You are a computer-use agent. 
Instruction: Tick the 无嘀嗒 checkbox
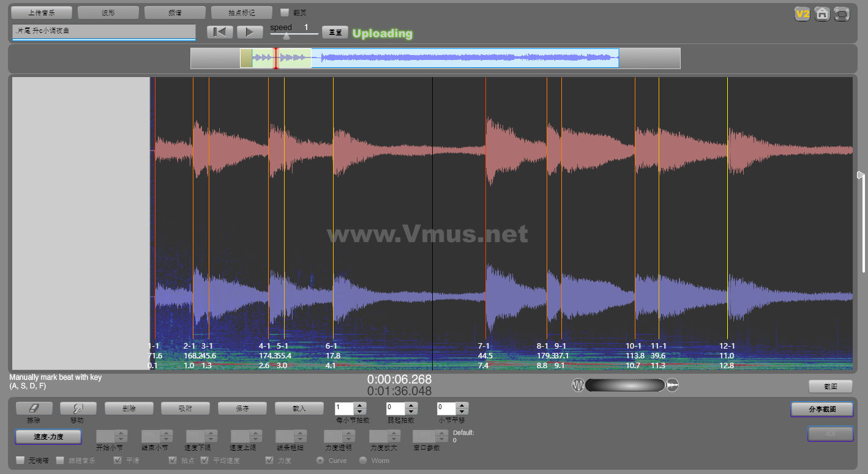point(20,460)
